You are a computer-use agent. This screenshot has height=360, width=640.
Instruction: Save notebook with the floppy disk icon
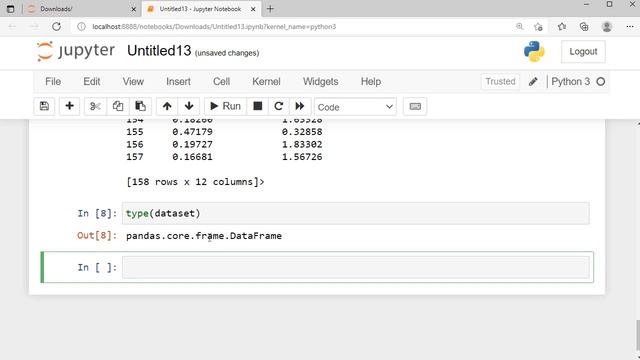[44, 107]
